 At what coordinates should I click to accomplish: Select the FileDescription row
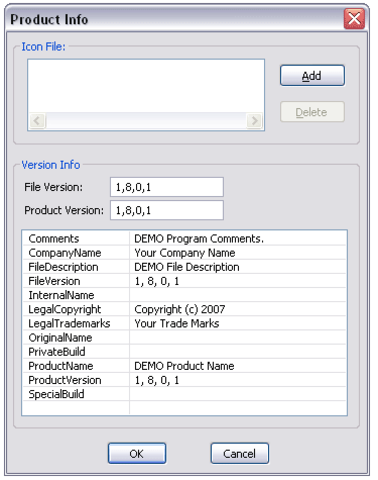184,267
